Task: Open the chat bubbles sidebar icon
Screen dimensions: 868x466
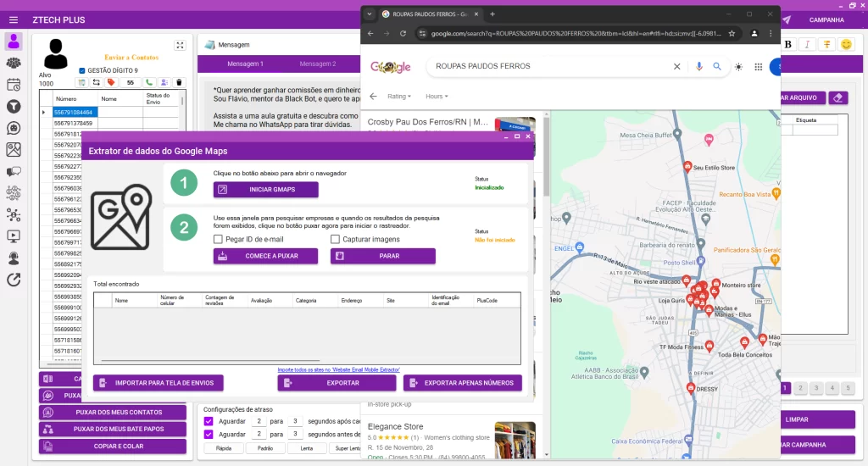Action: 14,171
